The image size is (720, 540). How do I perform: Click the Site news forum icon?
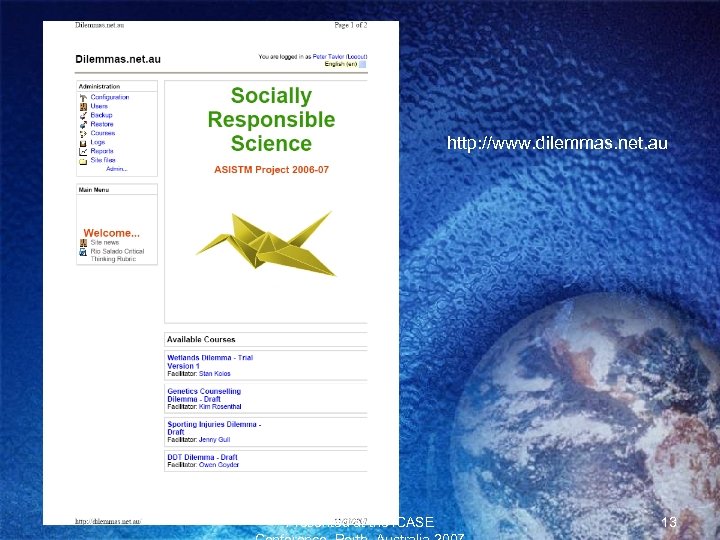coord(83,243)
